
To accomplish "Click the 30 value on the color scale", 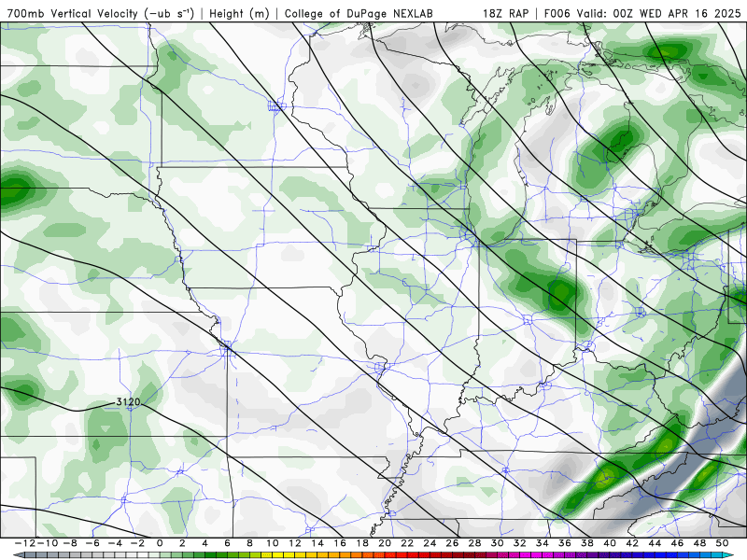I will click(x=497, y=543).
